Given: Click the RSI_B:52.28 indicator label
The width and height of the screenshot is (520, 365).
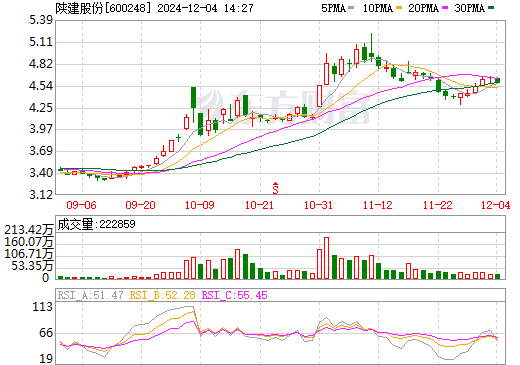Looking at the screenshot, I should [162, 295].
